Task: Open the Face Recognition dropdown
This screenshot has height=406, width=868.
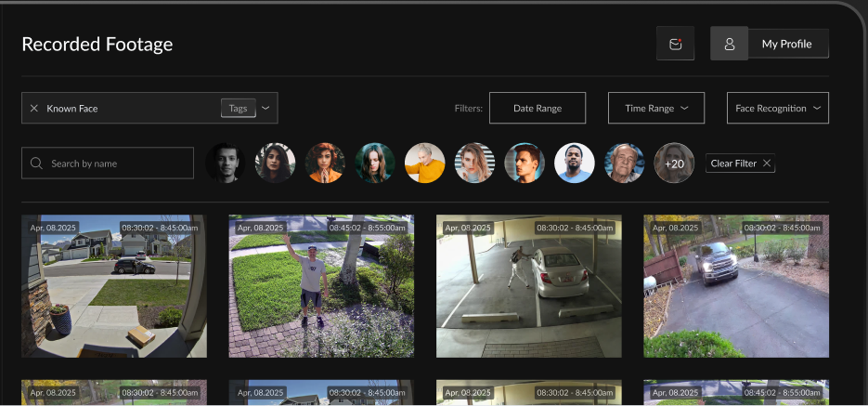Action: tap(777, 109)
